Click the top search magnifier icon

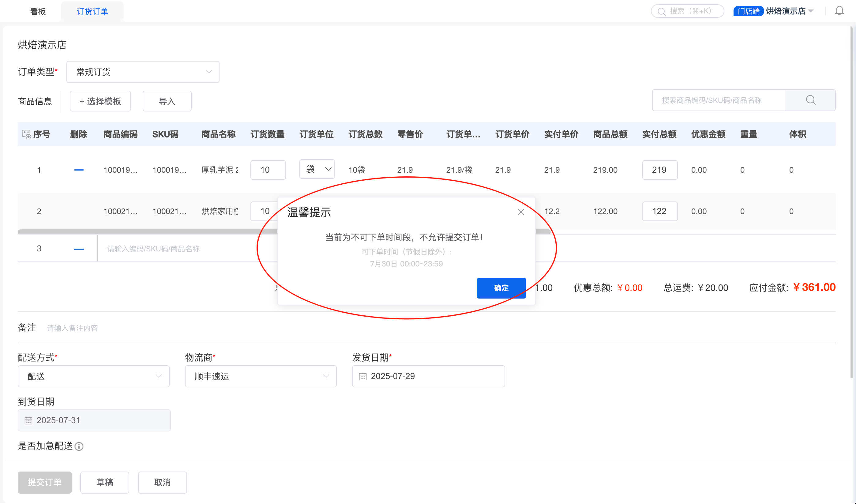(661, 11)
